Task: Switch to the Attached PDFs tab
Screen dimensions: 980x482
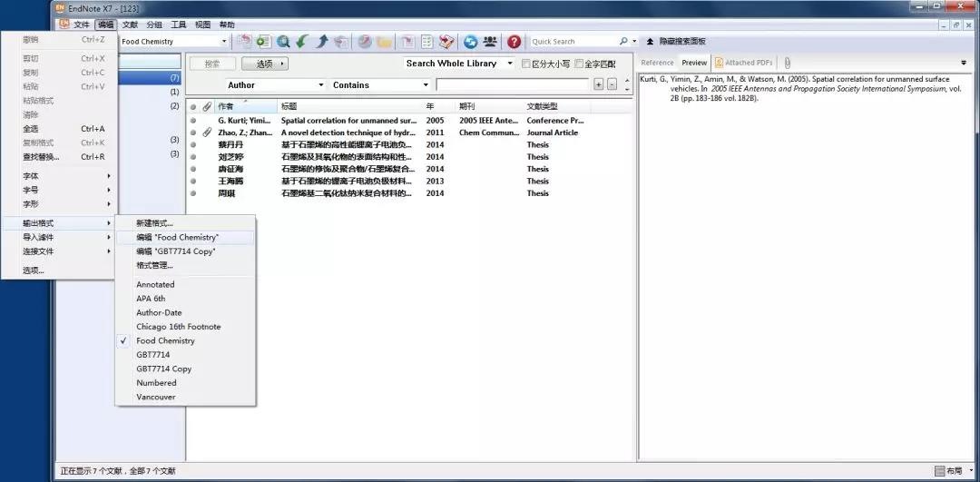Action: pyautogui.click(x=744, y=63)
